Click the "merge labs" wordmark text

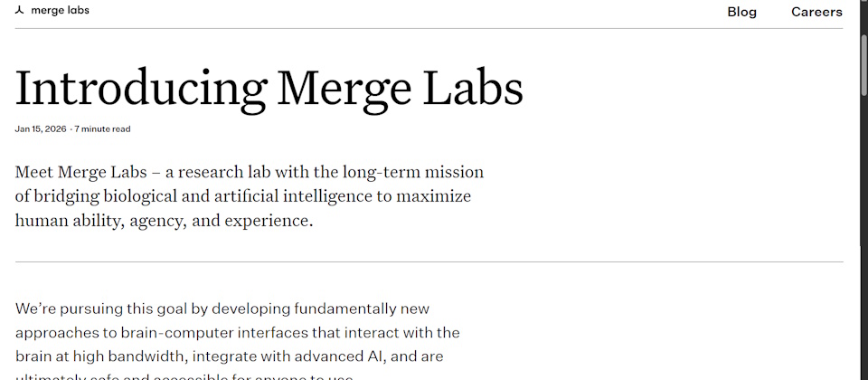tap(60, 11)
